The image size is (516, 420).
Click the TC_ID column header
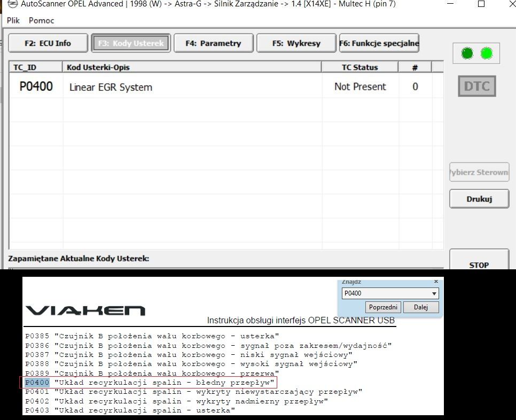[36, 67]
